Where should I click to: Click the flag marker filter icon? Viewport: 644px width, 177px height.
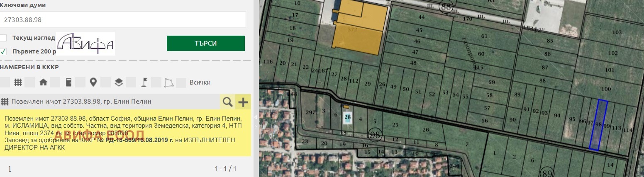(144, 82)
